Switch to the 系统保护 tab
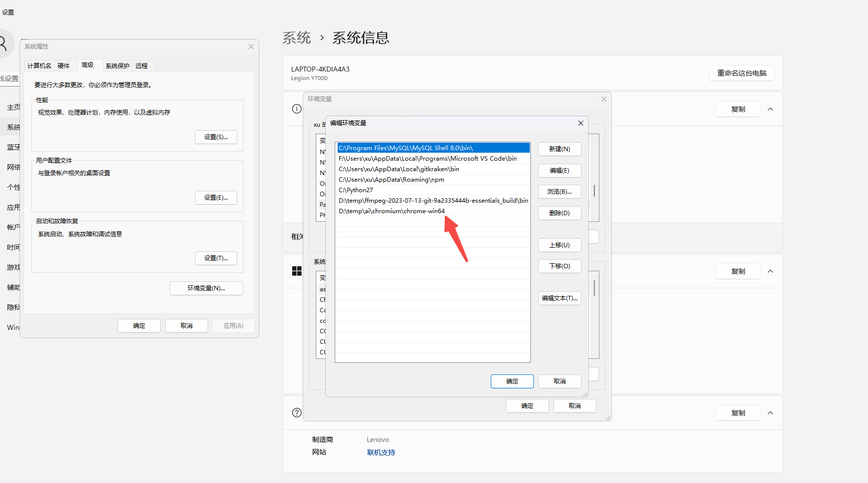This screenshot has width=868, height=483. point(117,65)
